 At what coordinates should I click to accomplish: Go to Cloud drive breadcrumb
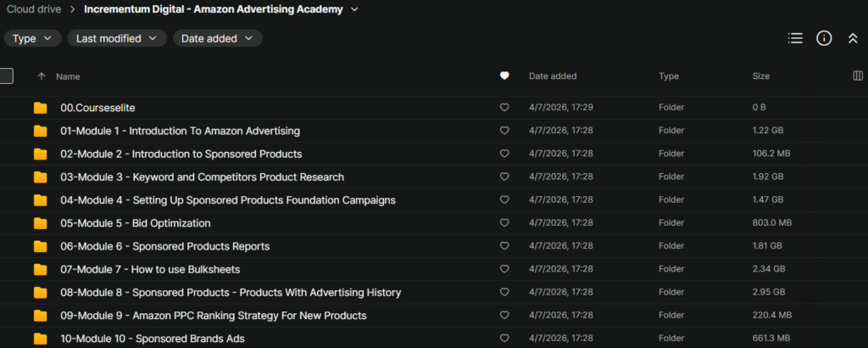[x=34, y=9]
